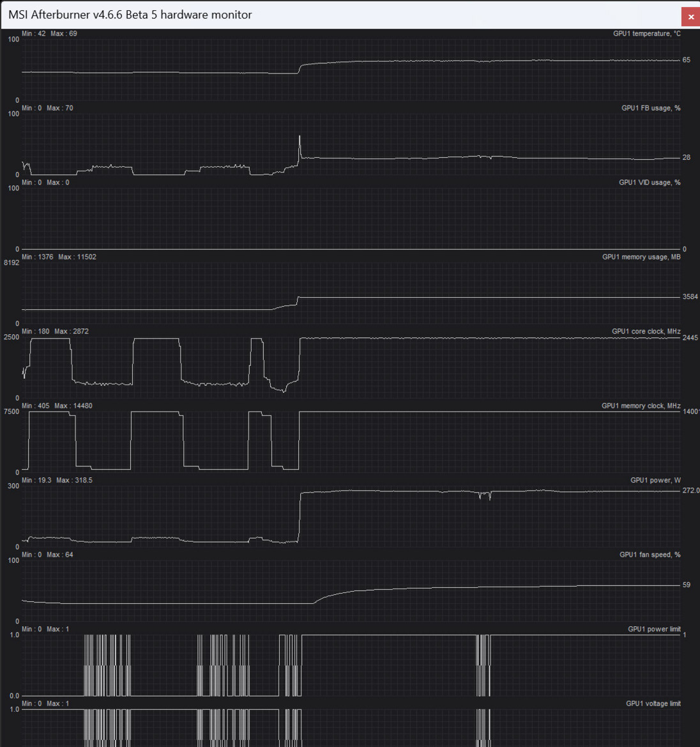This screenshot has width=700, height=747.
Task: Click the 'Min : 405 Max : 14480' memory clock stats
Action: coord(57,406)
